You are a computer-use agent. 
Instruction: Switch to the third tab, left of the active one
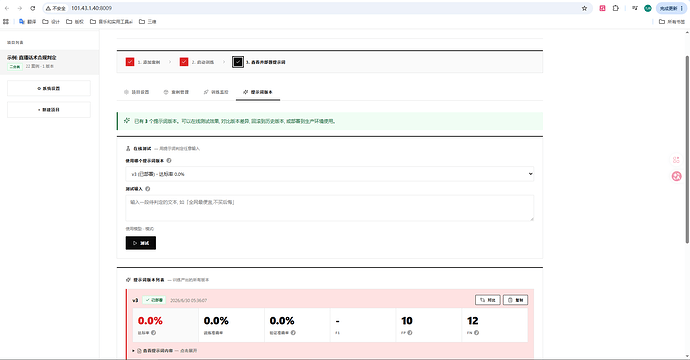(x=216, y=92)
